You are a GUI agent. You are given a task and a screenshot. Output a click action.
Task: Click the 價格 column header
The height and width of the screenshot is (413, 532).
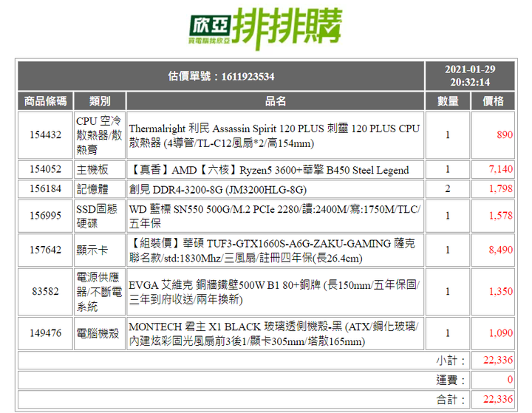pyautogui.click(x=493, y=100)
